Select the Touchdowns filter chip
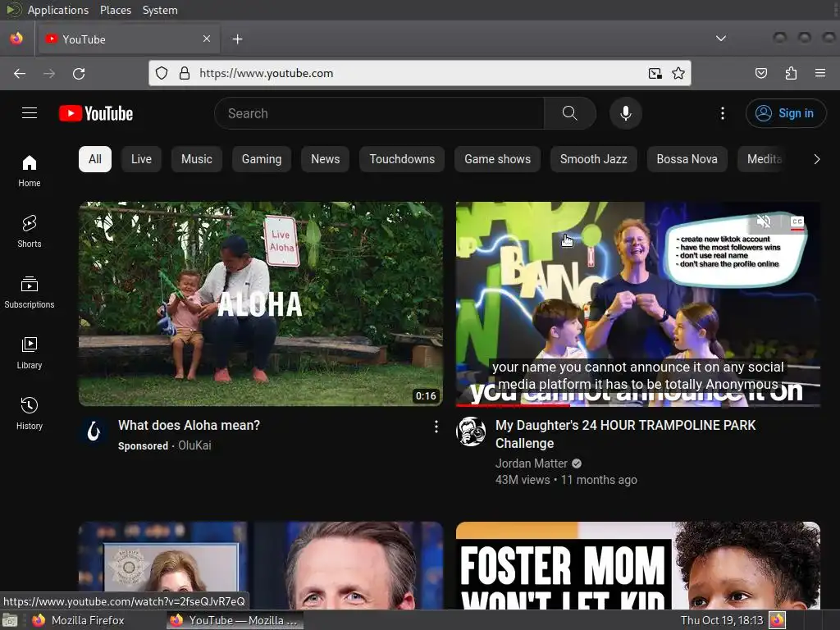Screen dimensions: 840x630 [x=402, y=159]
